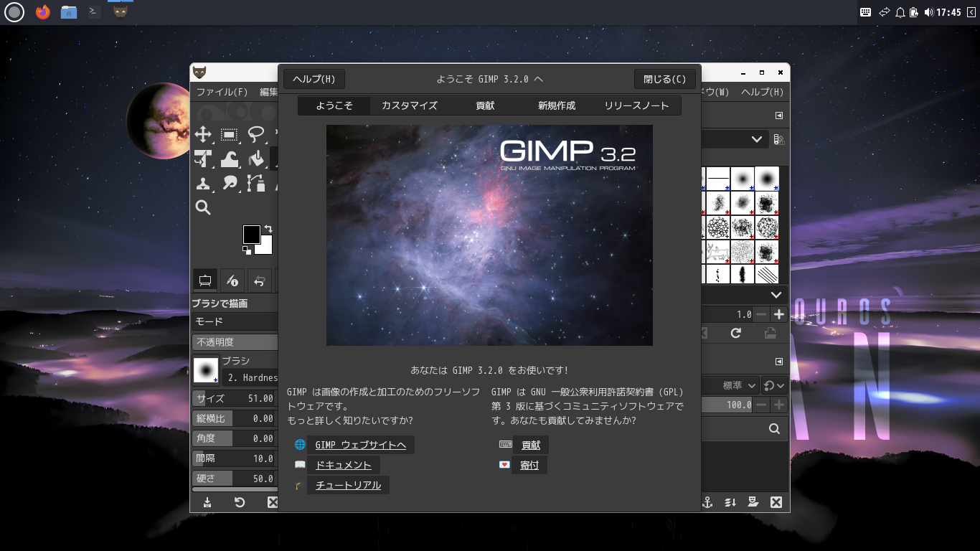Click the active brush preview thumbnail

coord(206,370)
